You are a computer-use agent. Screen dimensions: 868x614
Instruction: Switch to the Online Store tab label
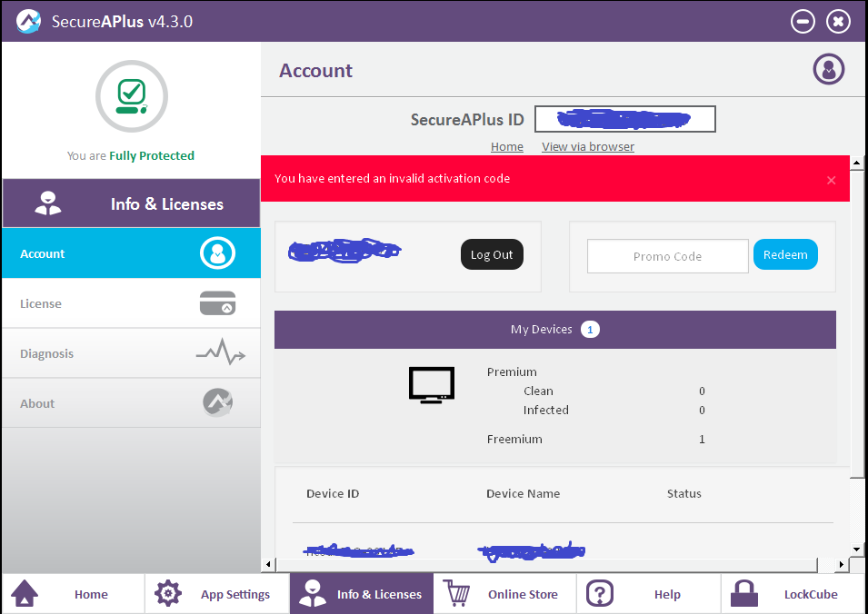coord(524,594)
